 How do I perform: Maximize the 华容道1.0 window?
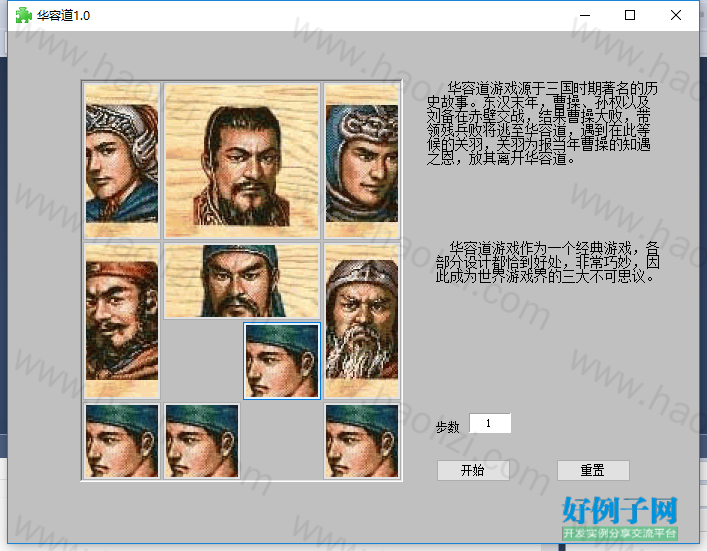pyautogui.click(x=630, y=15)
